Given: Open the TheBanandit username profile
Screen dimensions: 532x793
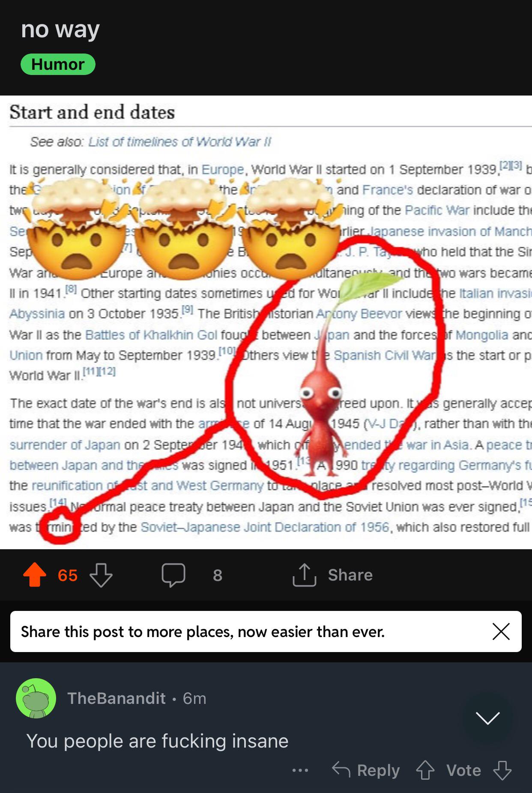Looking at the screenshot, I should click(x=116, y=698).
